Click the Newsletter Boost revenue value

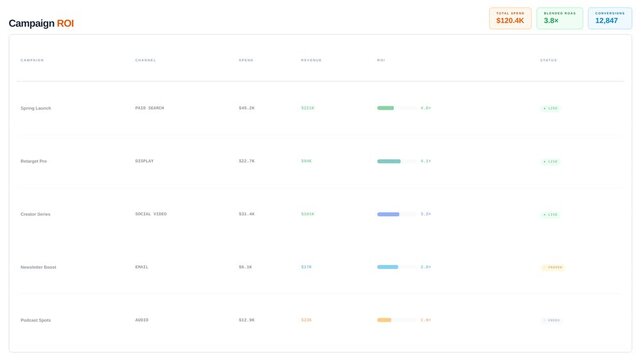pos(306,267)
